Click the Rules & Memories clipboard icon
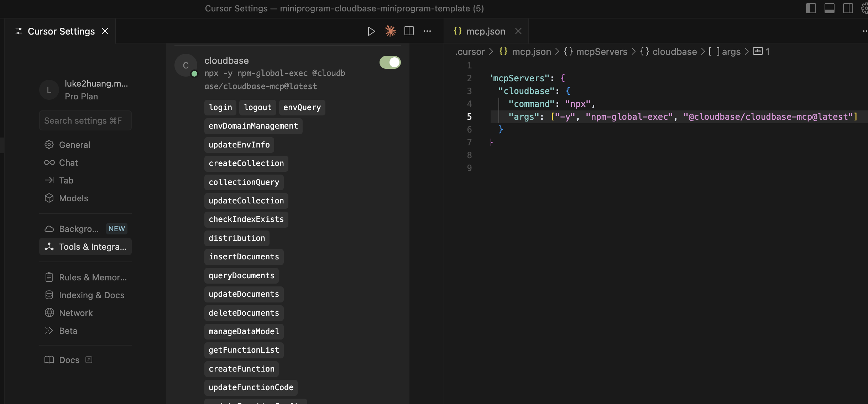This screenshot has height=404, width=868. point(49,277)
